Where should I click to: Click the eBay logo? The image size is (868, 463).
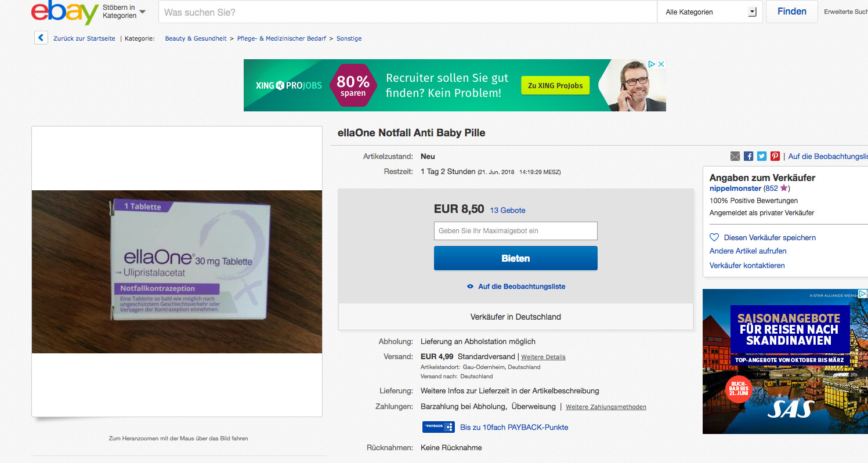[64, 13]
